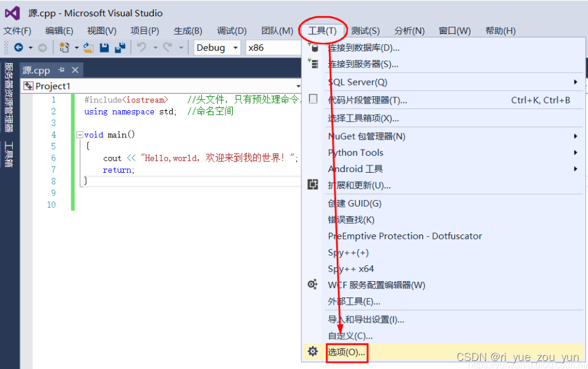The height and width of the screenshot is (369, 588).
Task: Click the Visual Studio logo icon
Action: coord(12,13)
